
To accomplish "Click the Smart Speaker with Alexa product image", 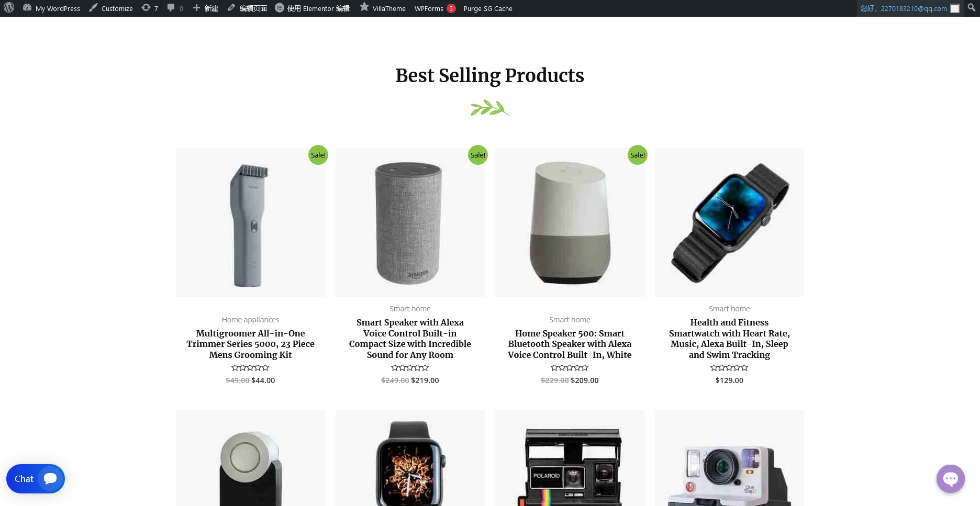I will (x=410, y=222).
